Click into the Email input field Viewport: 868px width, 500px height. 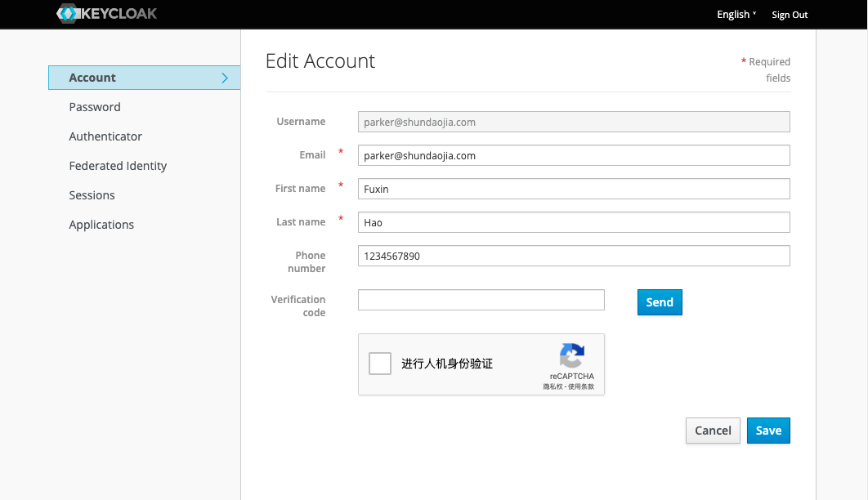click(574, 155)
